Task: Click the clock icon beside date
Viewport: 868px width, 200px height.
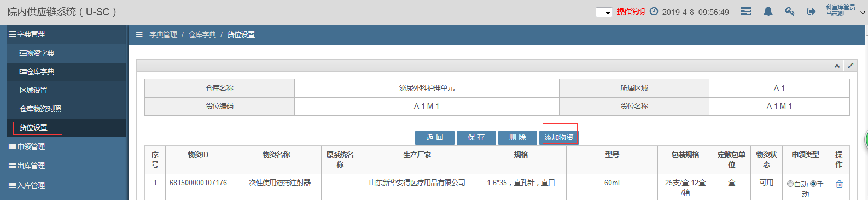Action: point(654,11)
